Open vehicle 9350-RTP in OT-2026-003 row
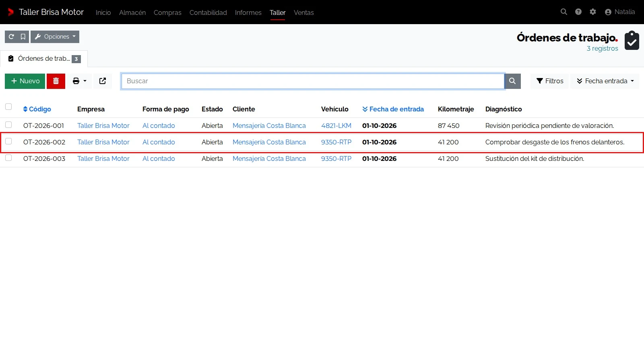This screenshot has height=362, width=644. 336,158
